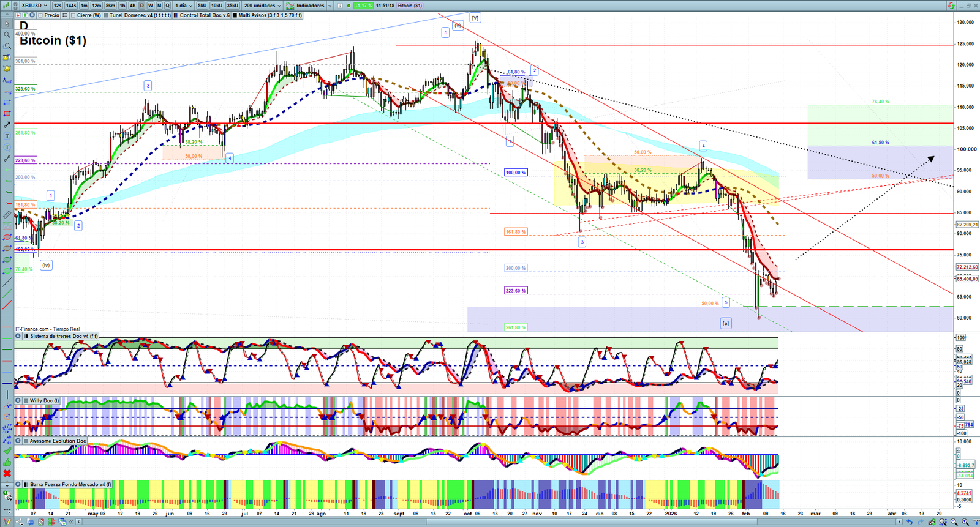Choose the text label tool

[x=7, y=136]
